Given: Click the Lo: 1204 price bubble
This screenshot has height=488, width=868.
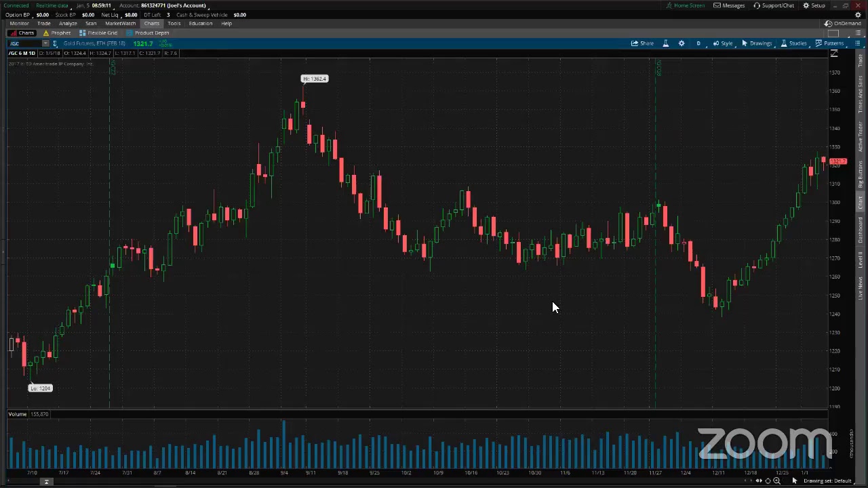Looking at the screenshot, I should [40, 388].
